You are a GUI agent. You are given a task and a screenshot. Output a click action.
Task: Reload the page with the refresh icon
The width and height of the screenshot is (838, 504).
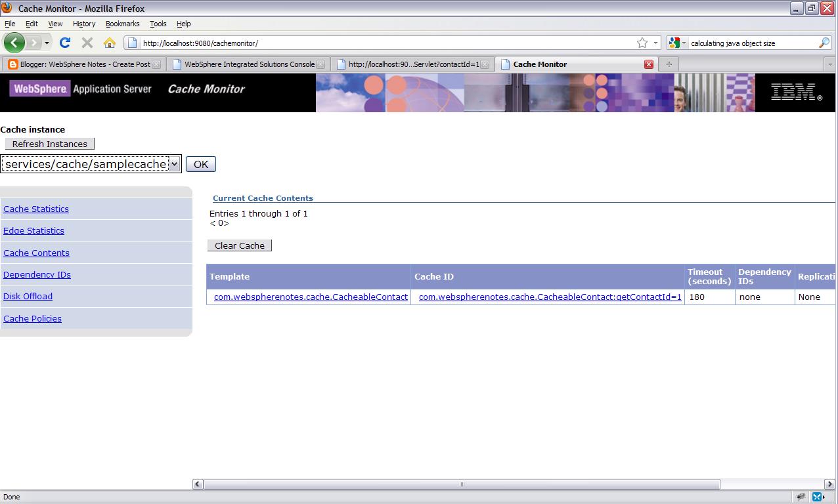(64, 43)
